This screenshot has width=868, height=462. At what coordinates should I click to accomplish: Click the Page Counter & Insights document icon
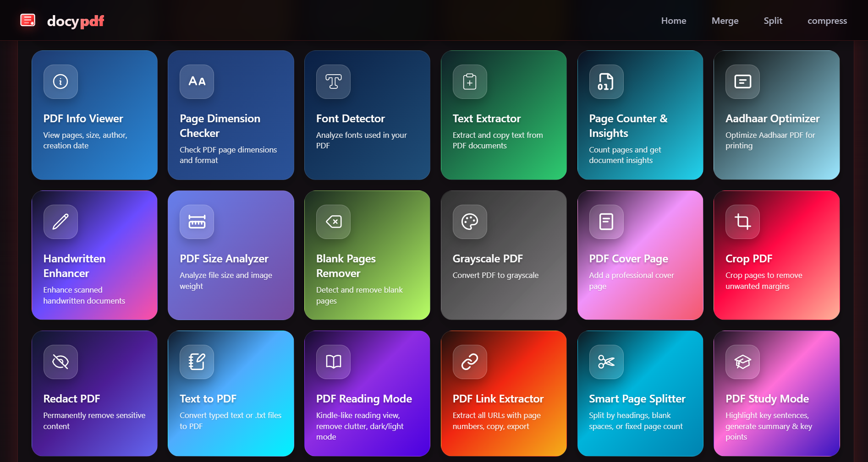click(x=605, y=82)
